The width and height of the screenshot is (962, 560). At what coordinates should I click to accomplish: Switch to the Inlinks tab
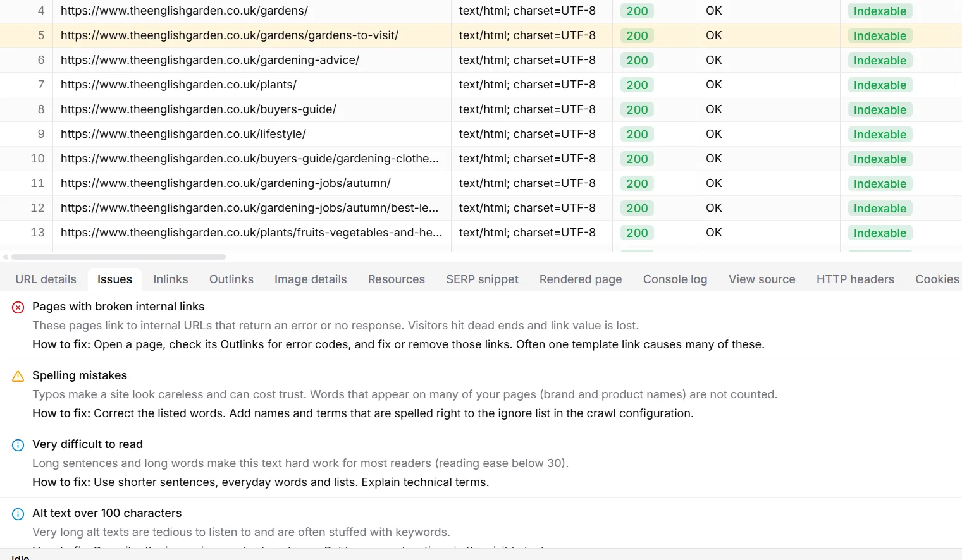click(x=171, y=279)
